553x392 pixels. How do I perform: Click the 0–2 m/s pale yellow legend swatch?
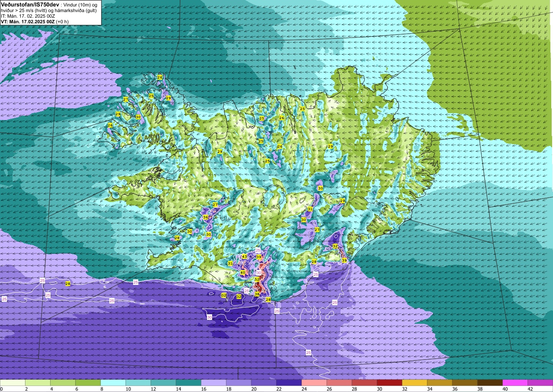point(13,383)
